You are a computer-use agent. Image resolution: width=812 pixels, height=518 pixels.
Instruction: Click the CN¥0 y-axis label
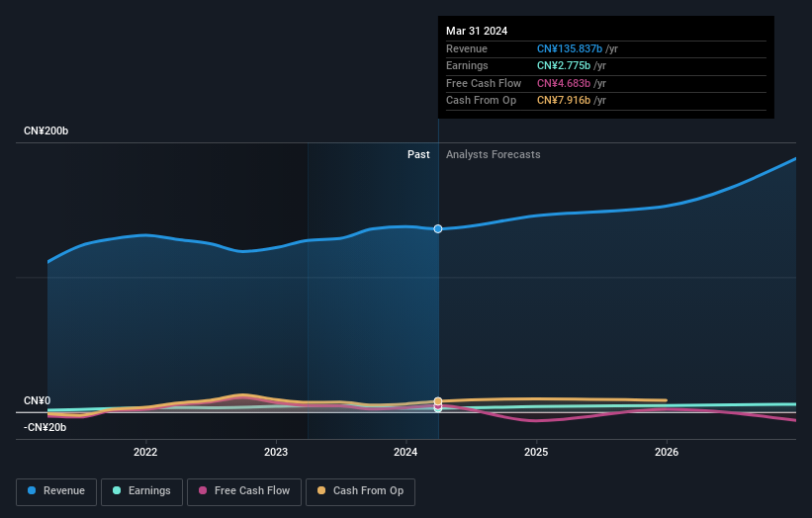click(x=38, y=401)
